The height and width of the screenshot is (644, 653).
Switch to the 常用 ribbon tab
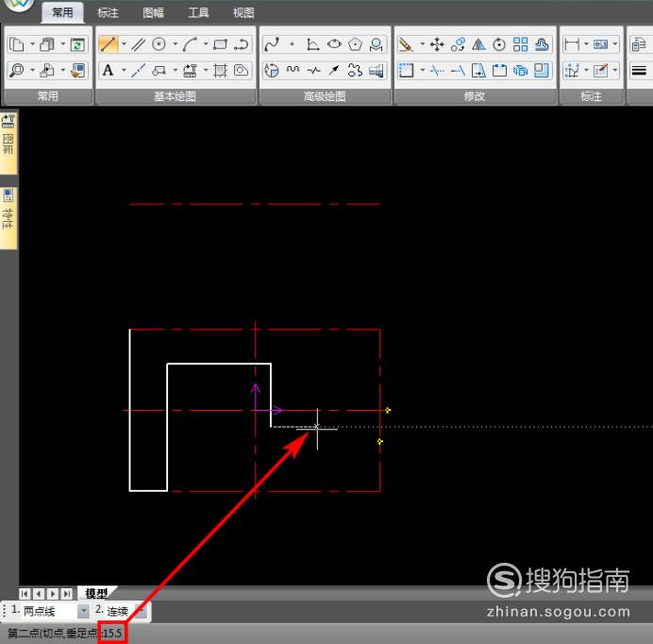click(x=62, y=12)
